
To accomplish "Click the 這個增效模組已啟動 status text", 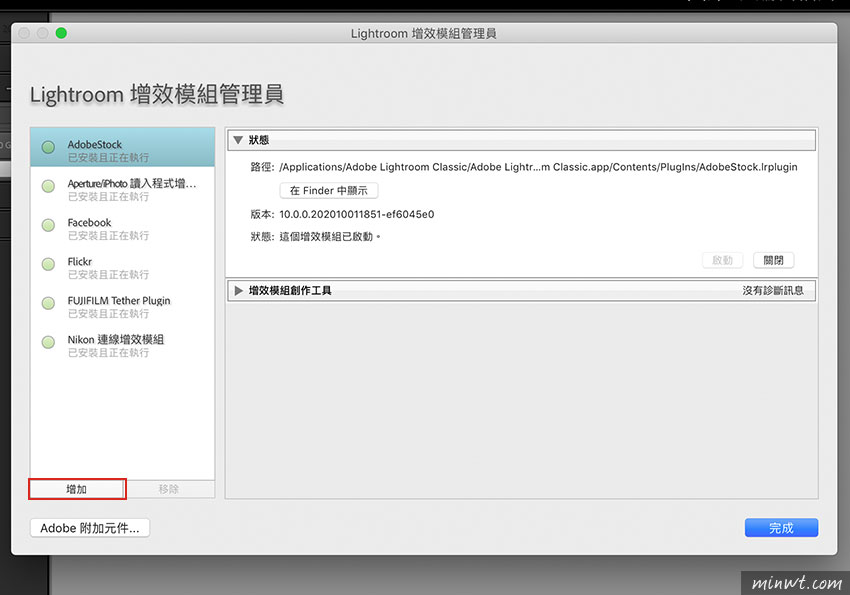I will (330, 237).
